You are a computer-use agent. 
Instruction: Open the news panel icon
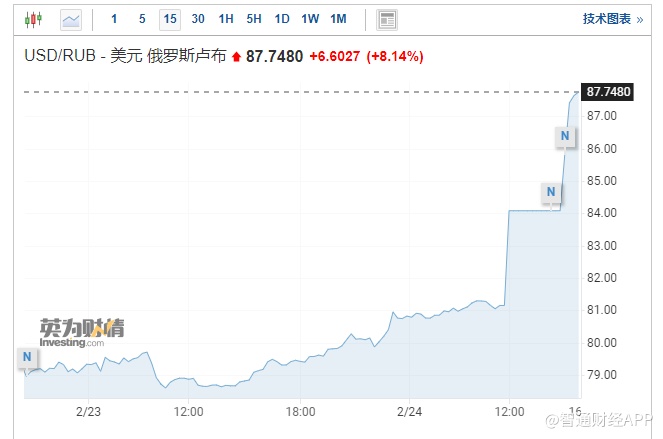coord(387,19)
